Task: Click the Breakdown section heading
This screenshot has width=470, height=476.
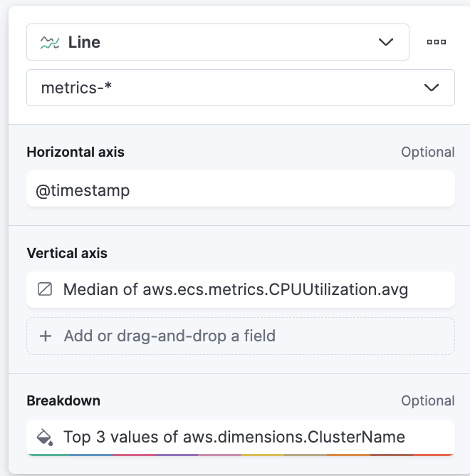Action: 63,400
